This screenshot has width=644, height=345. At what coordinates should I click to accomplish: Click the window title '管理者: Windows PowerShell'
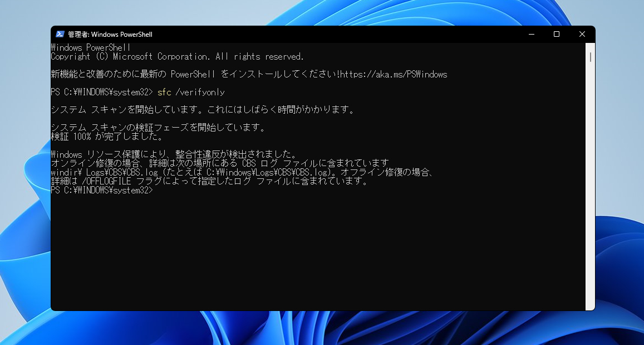pyautogui.click(x=110, y=35)
